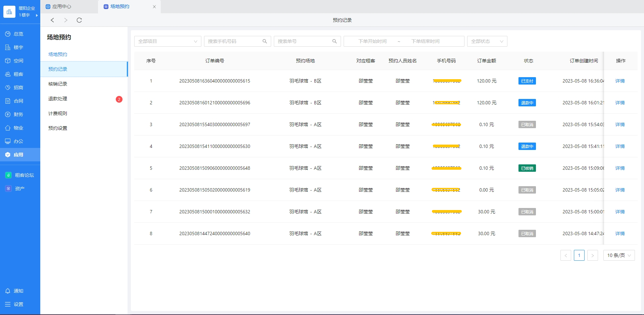Click the 已核销 status tag
Screen dimensions: 644x315
pos(527,168)
